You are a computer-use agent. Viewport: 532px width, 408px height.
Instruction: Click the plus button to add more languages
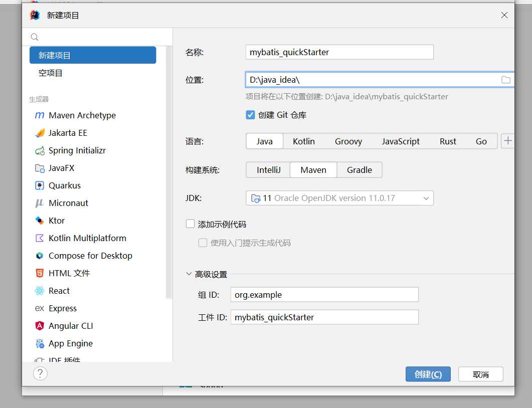click(507, 141)
